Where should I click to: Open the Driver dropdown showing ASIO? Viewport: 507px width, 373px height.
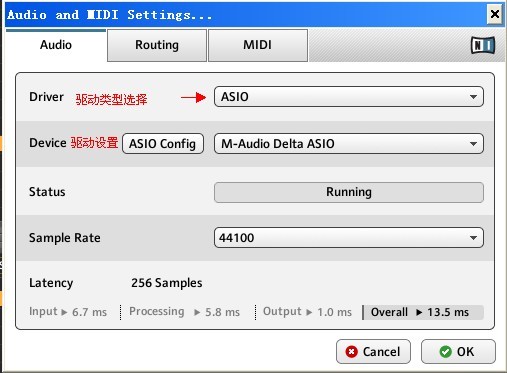(x=349, y=97)
